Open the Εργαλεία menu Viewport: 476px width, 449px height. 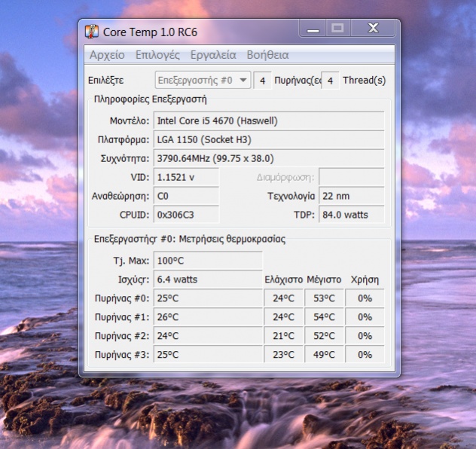213,55
